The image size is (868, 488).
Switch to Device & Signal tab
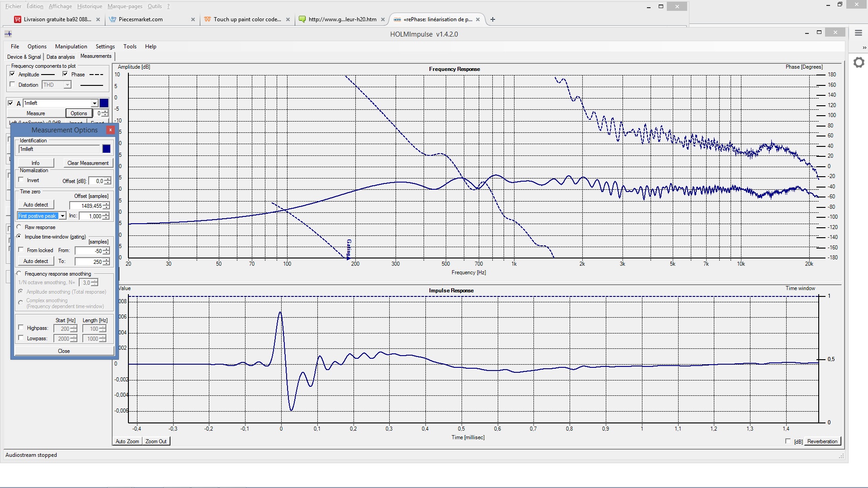[24, 57]
